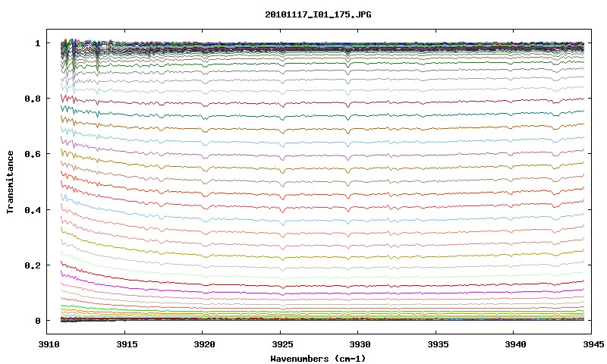Click the x-axis tick label 3930
Image resolution: width=607 pixels, height=364 pixels.
(360, 344)
